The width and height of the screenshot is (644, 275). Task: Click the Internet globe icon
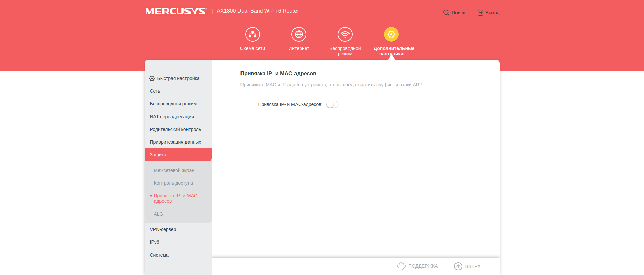299,34
